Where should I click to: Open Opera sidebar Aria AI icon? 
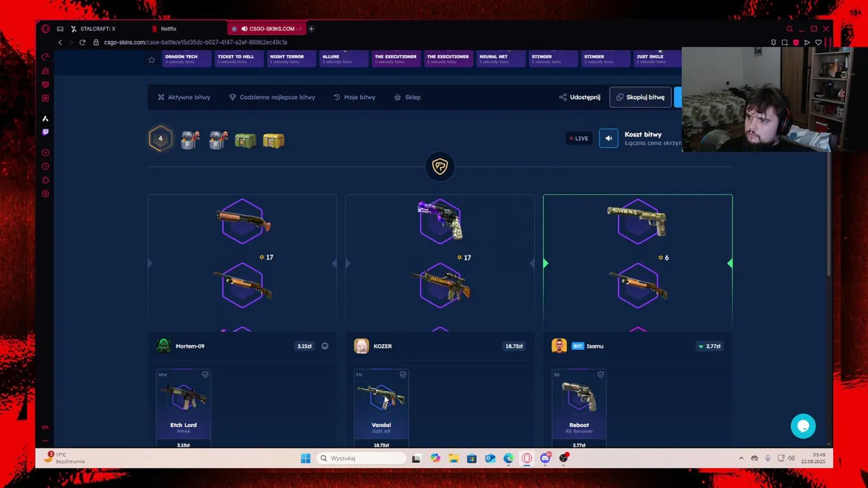click(45, 119)
